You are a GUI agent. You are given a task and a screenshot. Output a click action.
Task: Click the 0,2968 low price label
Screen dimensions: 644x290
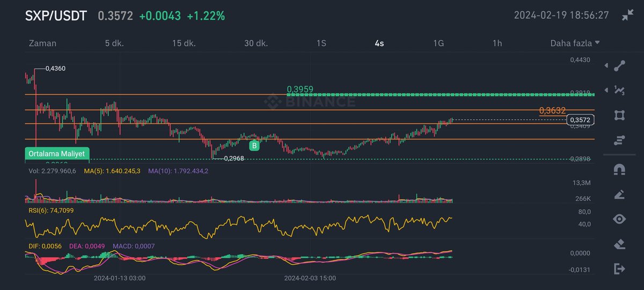coord(233,158)
